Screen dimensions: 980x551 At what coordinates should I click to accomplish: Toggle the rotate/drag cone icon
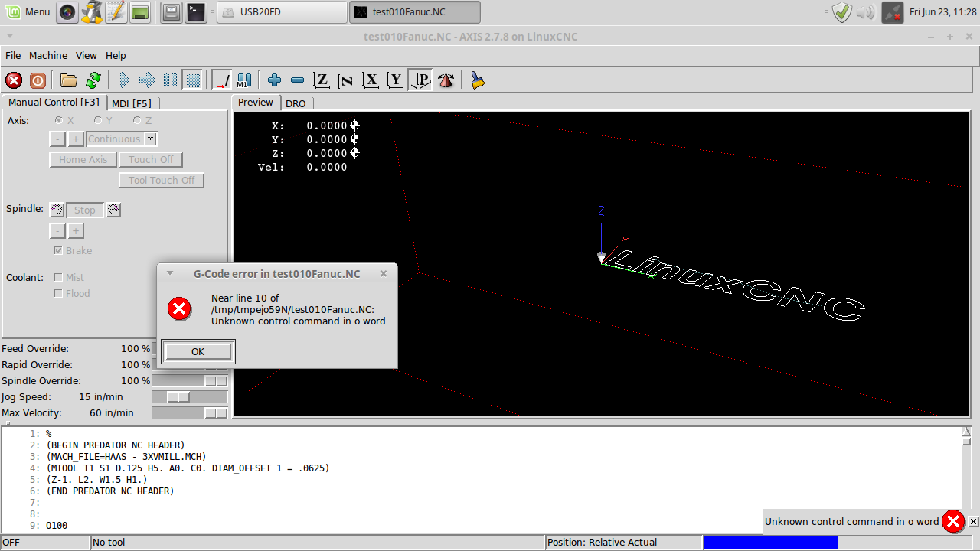(446, 80)
